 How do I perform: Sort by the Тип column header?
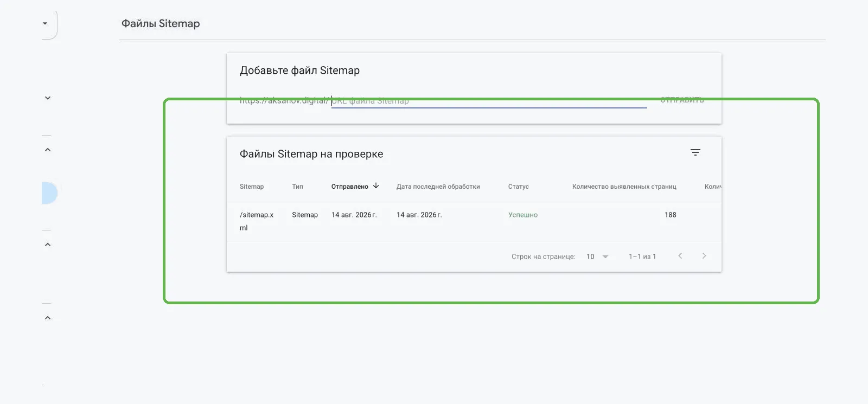pyautogui.click(x=297, y=187)
